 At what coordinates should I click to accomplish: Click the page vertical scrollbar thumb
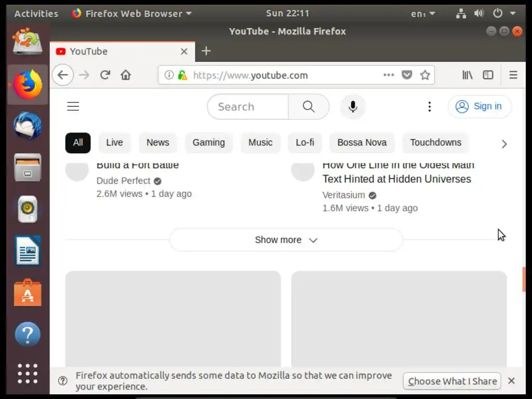(x=524, y=279)
